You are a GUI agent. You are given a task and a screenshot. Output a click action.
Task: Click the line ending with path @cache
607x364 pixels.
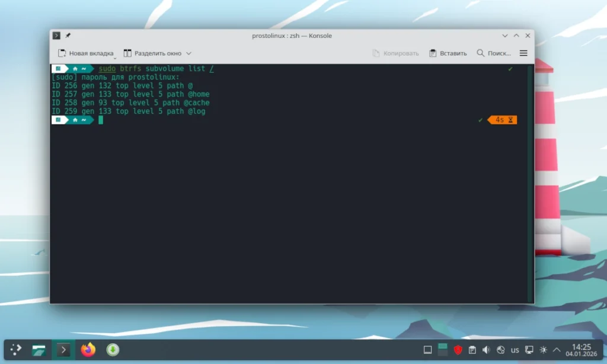130,103
